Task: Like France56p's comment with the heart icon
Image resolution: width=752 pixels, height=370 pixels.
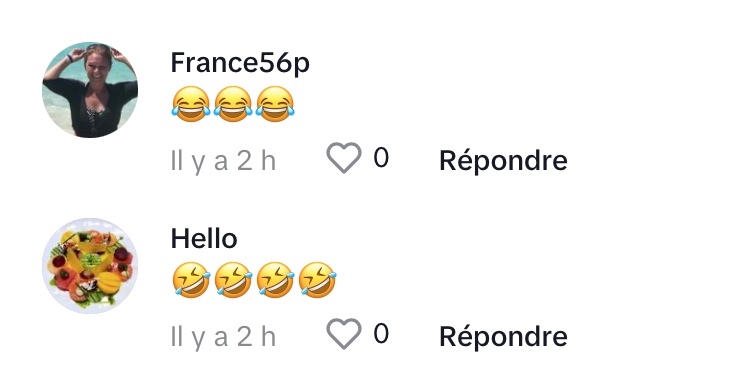Action: [x=343, y=158]
